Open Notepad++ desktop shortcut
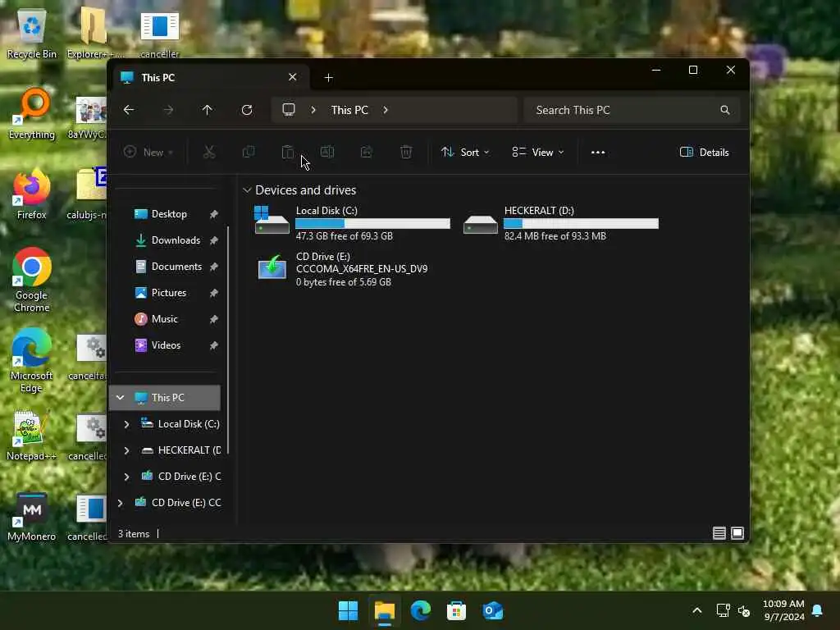This screenshot has width=840, height=630. [x=32, y=435]
